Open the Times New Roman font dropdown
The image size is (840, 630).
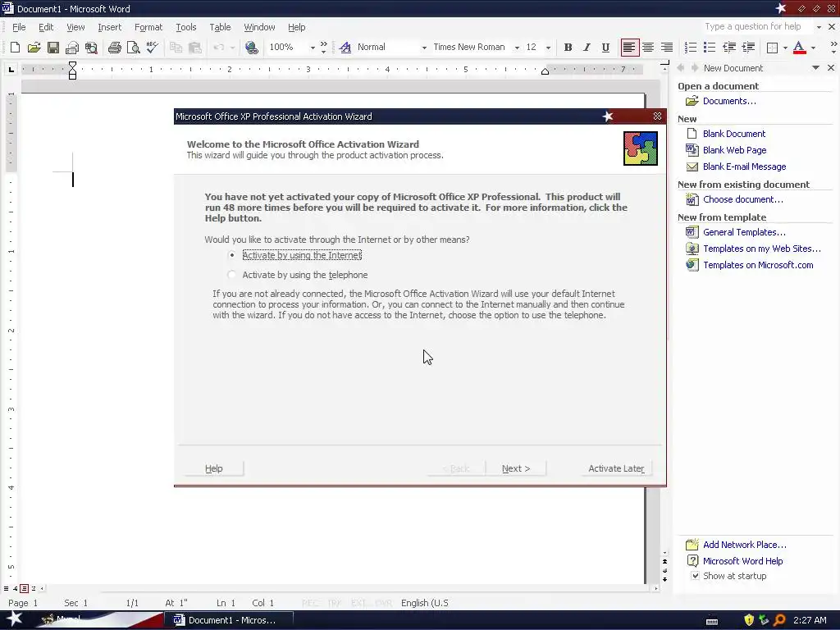[x=517, y=47]
